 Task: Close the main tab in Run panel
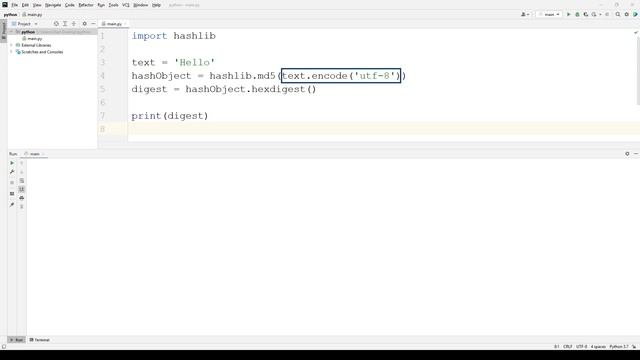click(43, 154)
